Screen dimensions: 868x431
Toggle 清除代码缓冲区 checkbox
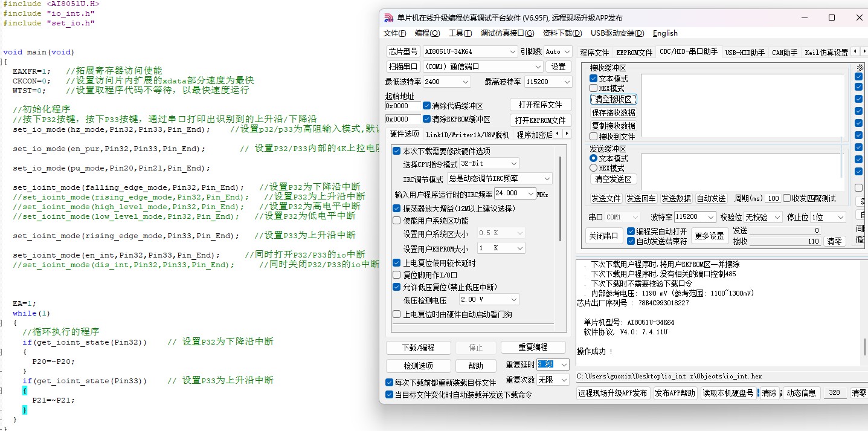[x=427, y=105]
